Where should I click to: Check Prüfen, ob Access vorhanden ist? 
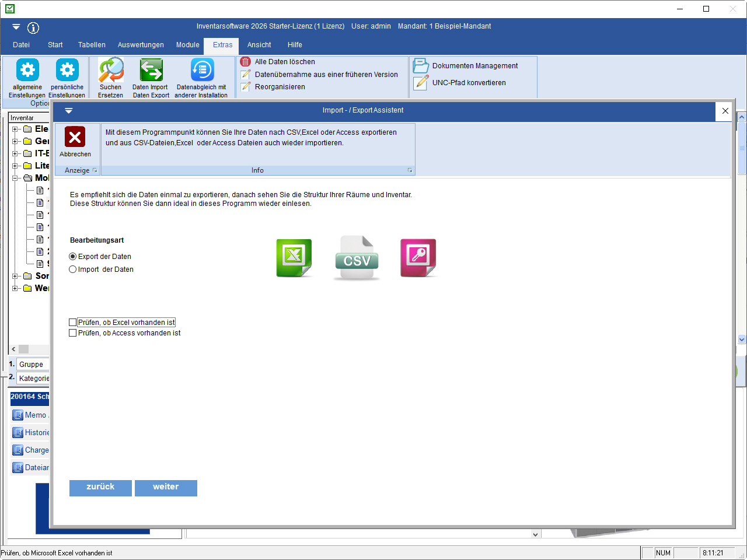73,333
